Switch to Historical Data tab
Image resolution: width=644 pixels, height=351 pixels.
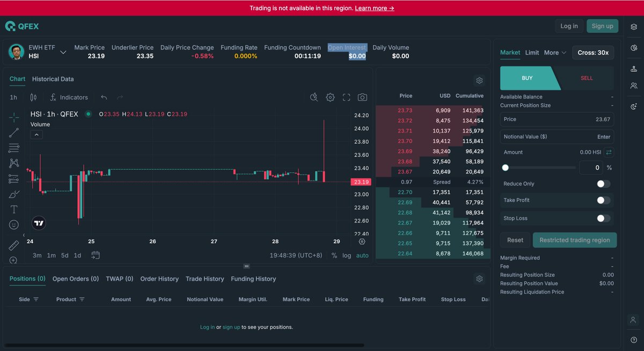tap(53, 79)
